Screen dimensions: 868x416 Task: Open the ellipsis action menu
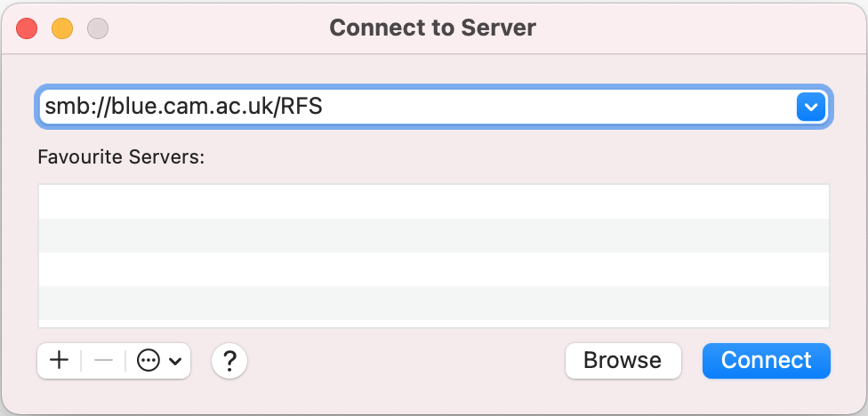coord(149,361)
